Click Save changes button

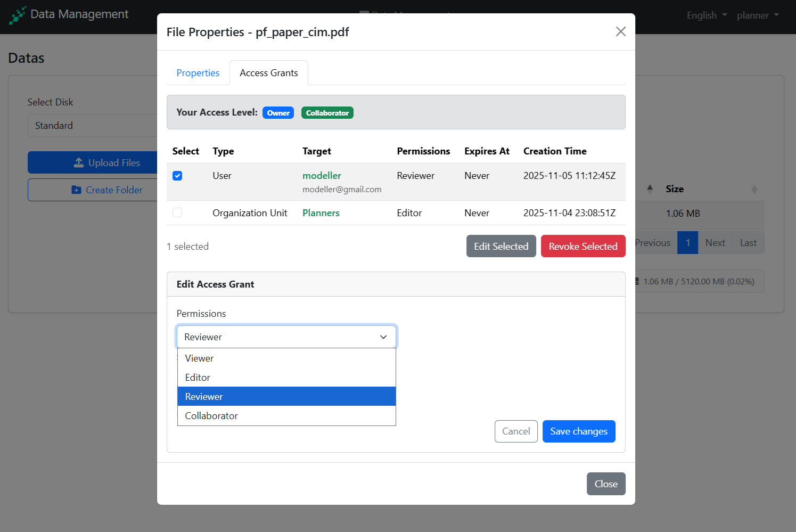point(578,431)
